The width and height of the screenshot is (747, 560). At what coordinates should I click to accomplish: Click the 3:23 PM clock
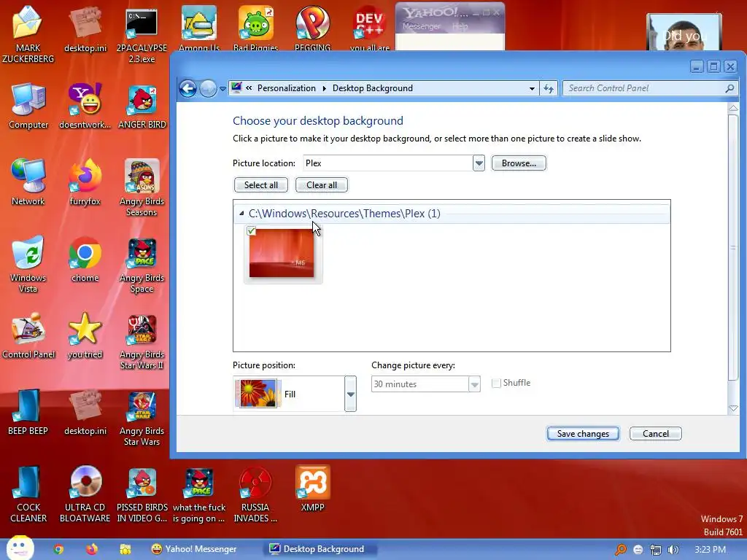click(x=710, y=550)
